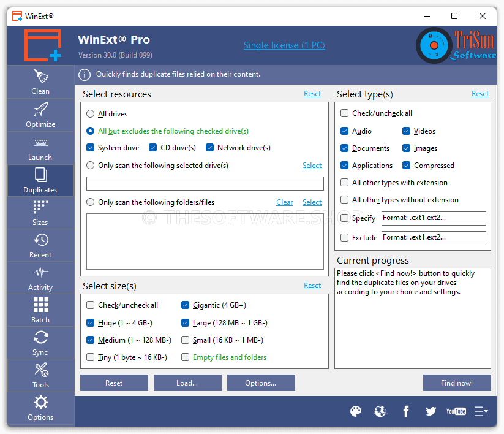Viewport: 504px width, 434px height.
Task: Uncheck the Compressed type checkbox
Action: tap(406, 166)
